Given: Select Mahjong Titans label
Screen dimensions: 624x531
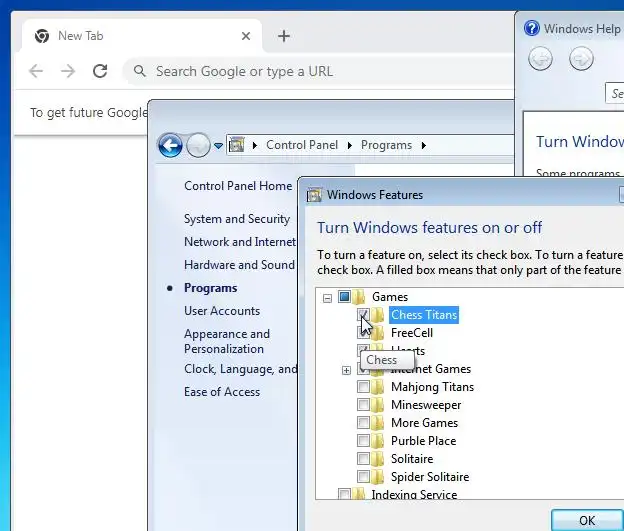Looking at the screenshot, I should click(x=432, y=387).
